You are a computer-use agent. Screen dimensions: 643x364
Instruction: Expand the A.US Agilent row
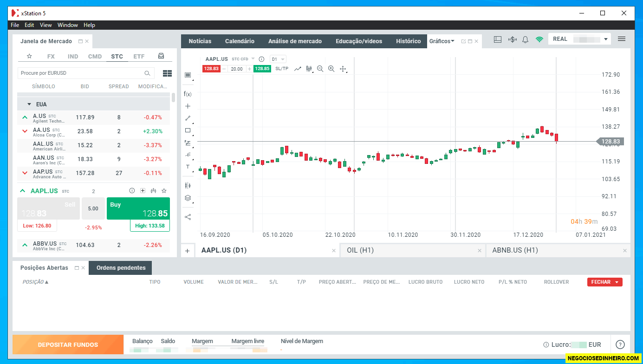(x=25, y=117)
